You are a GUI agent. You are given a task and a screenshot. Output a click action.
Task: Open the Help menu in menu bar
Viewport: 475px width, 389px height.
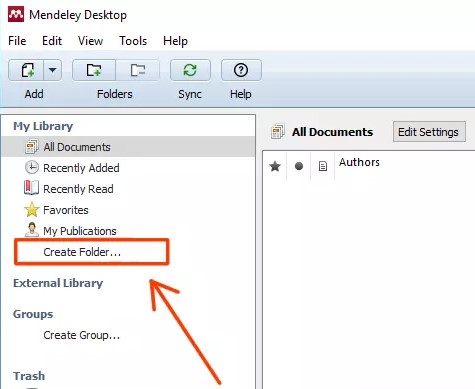tap(175, 41)
